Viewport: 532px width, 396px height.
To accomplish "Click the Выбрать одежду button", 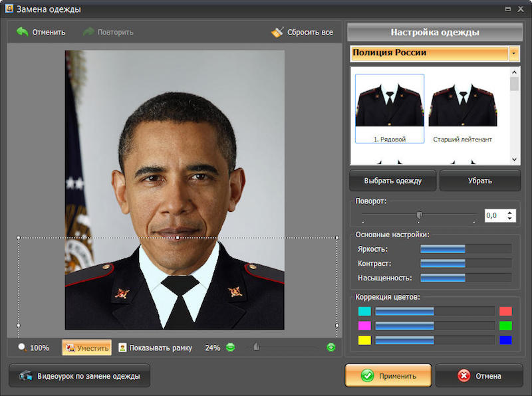I will click(x=392, y=181).
